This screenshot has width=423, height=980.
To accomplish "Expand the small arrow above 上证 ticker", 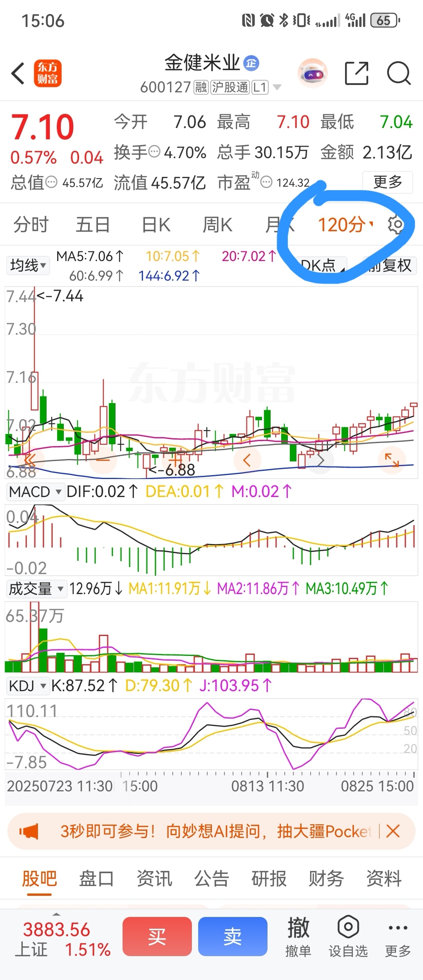I will (x=57, y=914).
